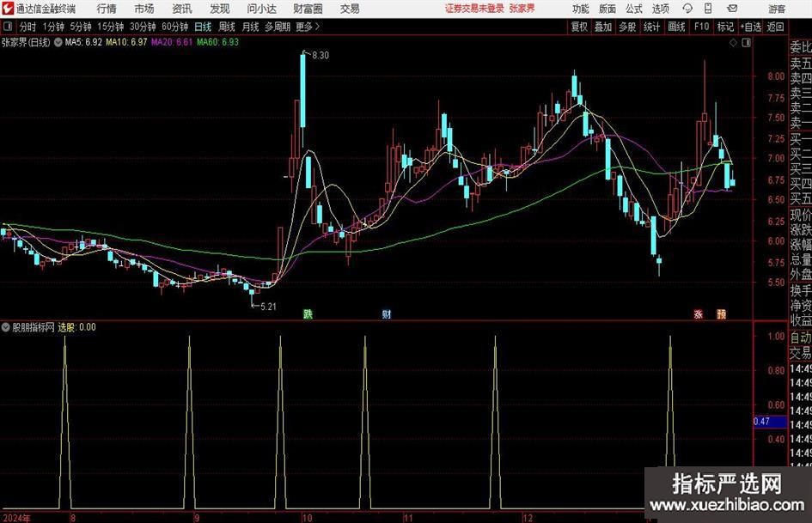Switch to the 15分钟 period tab

tap(110, 27)
